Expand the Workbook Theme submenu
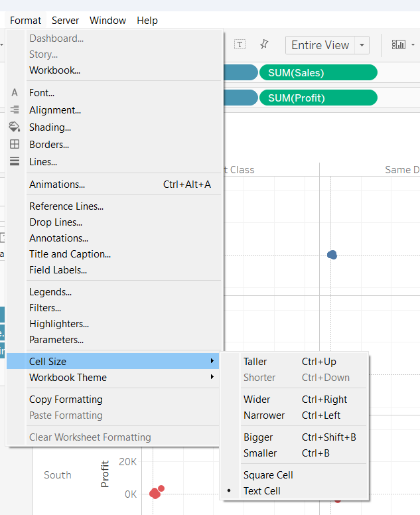Image resolution: width=420 pixels, height=515 pixels. pyautogui.click(x=212, y=378)
